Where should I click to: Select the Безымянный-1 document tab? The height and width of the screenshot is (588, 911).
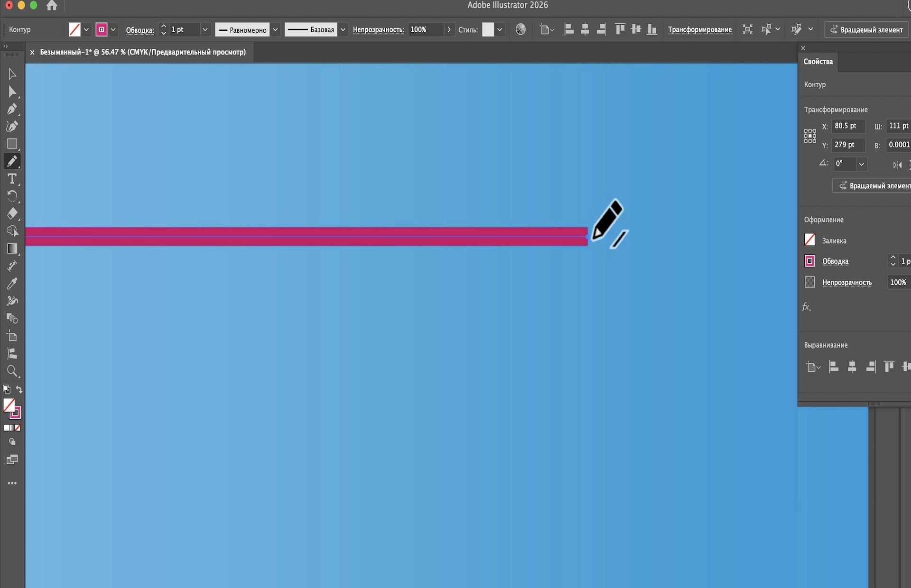point(142,52)
